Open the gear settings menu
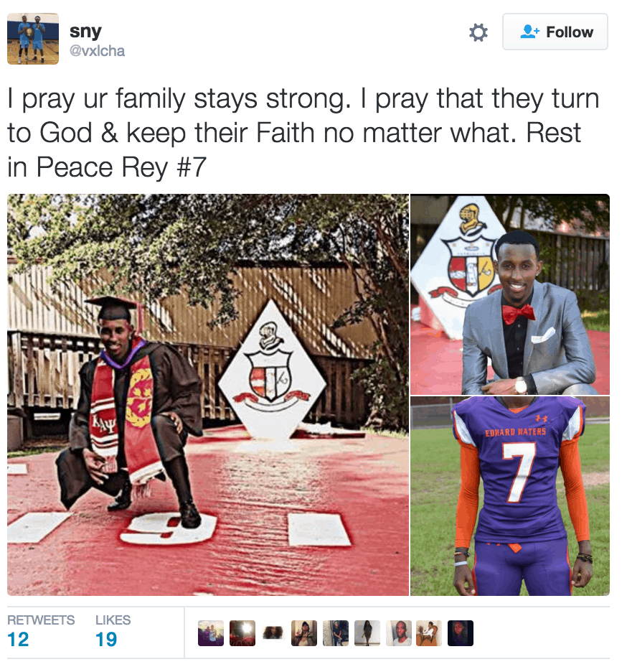 coord(478,32)
